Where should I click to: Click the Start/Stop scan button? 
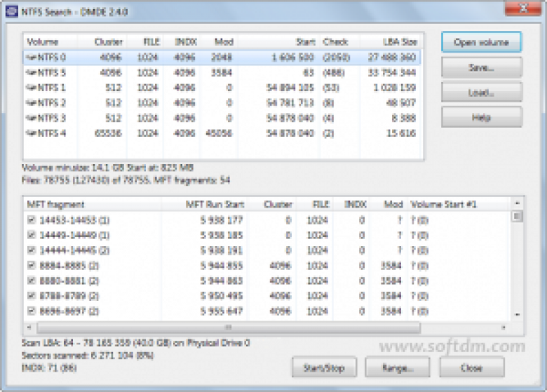tap(324, 367)
